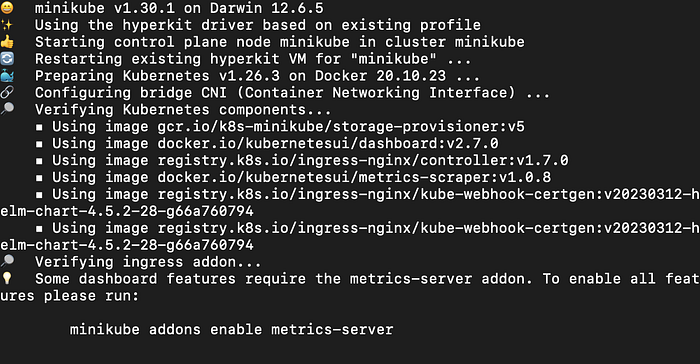This screenshot has height=364, width=700.
Task: Click registry.k8s.io/ingress-nginx/controller:v1.7.0 text
Action: coord(362,160)
